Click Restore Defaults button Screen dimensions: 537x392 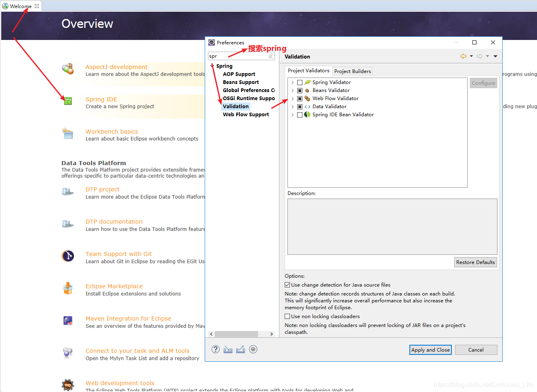tap(476, 262)
